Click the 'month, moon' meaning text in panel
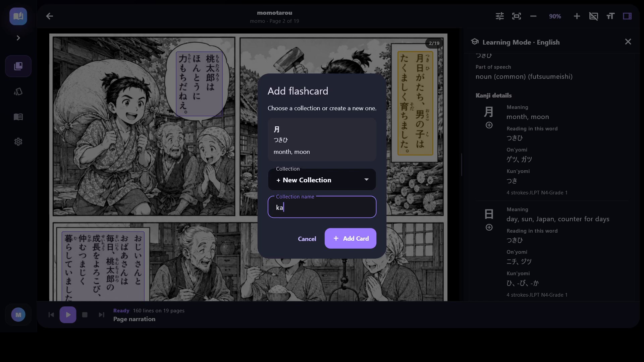This screenshot has width=644, height=362. [528, 117]
